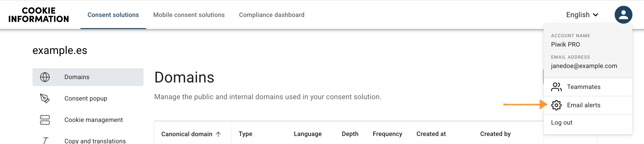Open Cookie management via the server icon
Viewport: 644px width, 144px height.
pyautogui.click(x=45, y=120)
